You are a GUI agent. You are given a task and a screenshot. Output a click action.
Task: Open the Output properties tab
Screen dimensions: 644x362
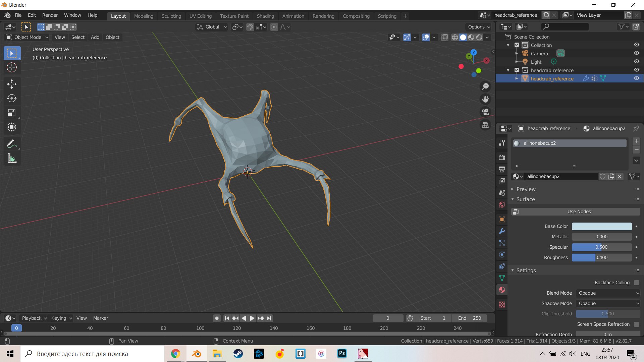502,169
